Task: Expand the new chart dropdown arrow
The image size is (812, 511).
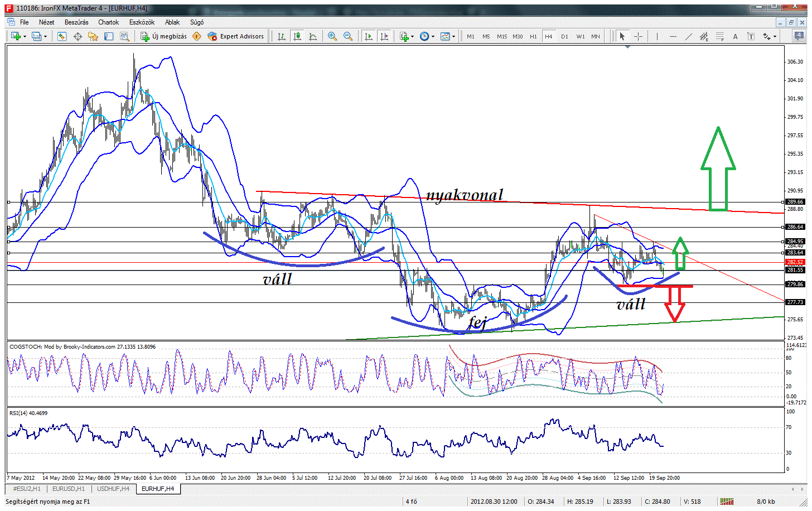Action: (23, 37)
